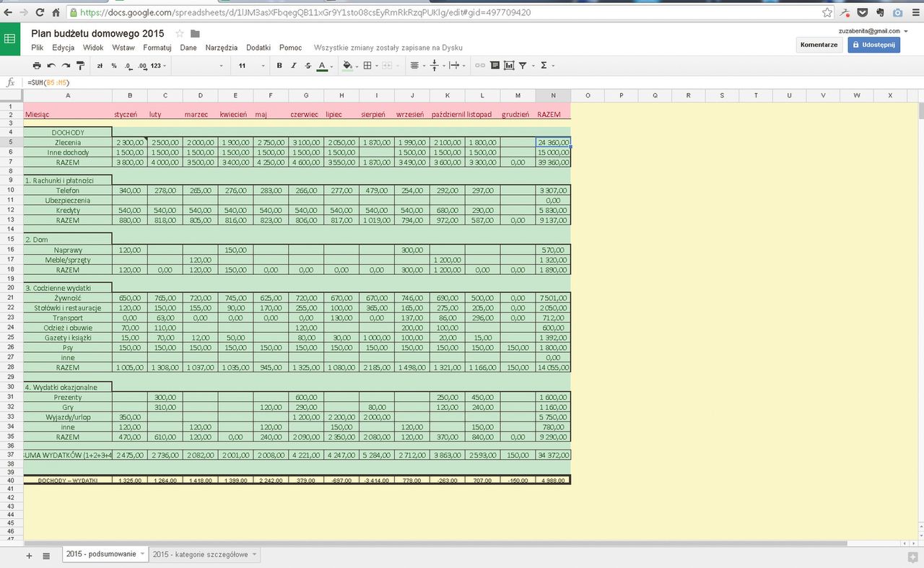Viewport: 924px width, 568px height.
Task: Toggle strikethrough formatting
Action: click(x=308, y=66)
